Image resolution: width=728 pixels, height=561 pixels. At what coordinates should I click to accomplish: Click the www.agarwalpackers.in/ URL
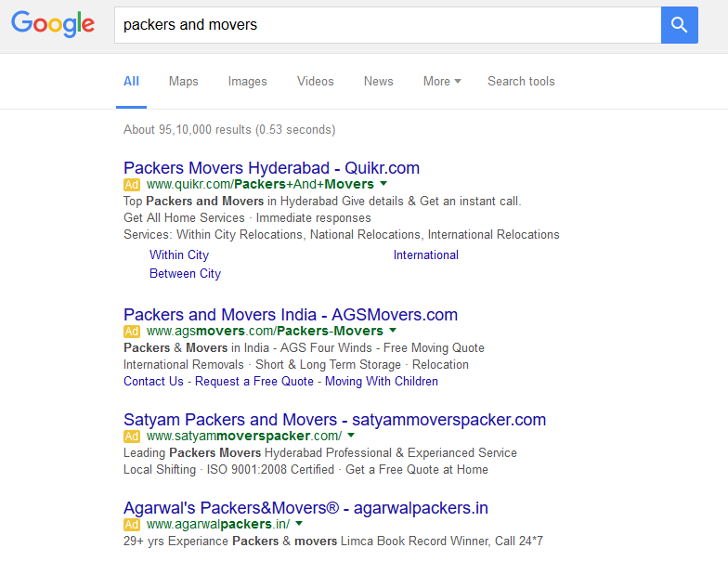point(218,524)
